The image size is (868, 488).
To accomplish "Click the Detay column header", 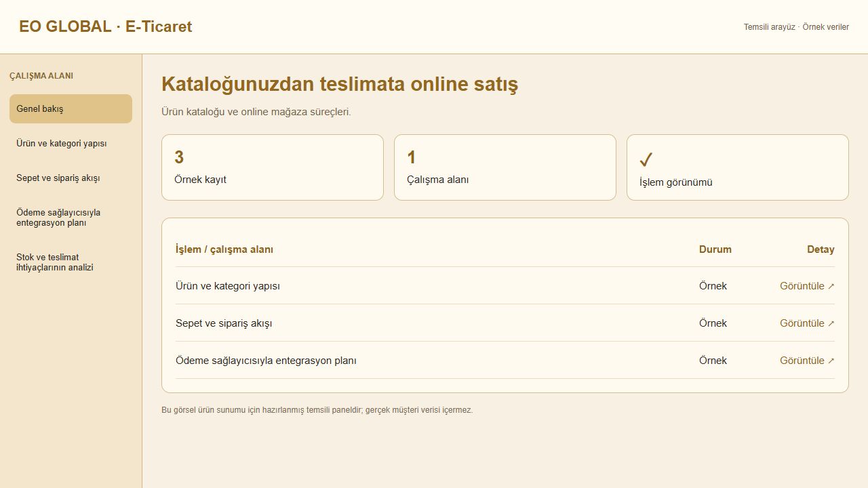I will [x=821, y=249].
